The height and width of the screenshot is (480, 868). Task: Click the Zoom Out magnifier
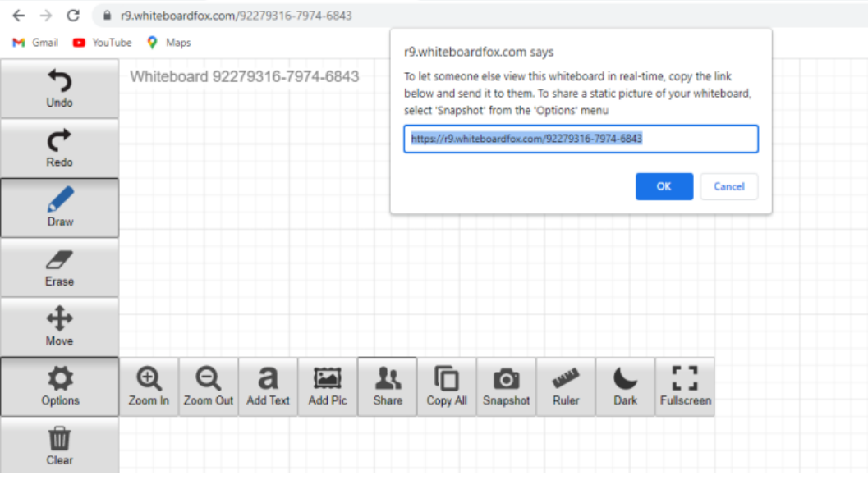[209, 386]
